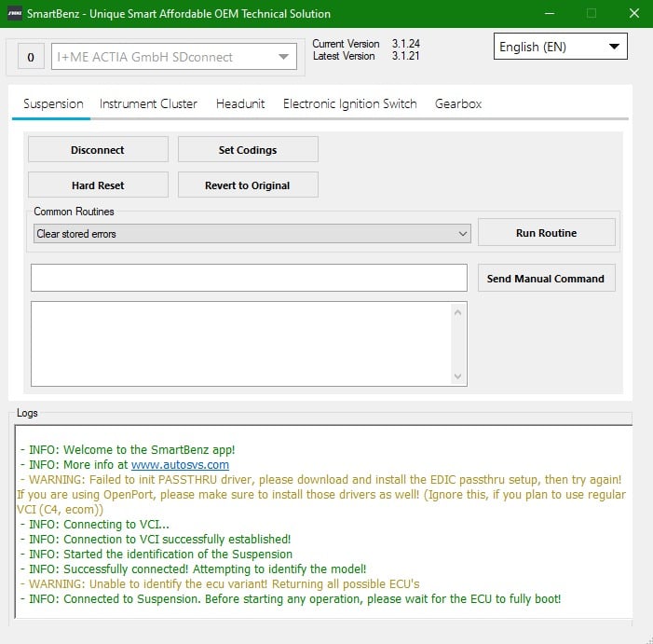Click 'Connection to VCI successfully established!' log entry
653x644 pixels.
click(x=156, y=539)
